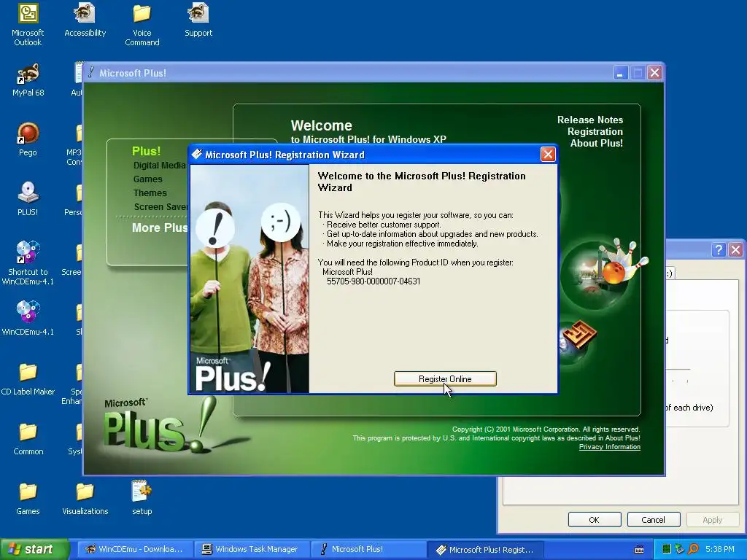Screen dimensions: 747x560
Task: Click the Start button
Action: click(34, 549)
